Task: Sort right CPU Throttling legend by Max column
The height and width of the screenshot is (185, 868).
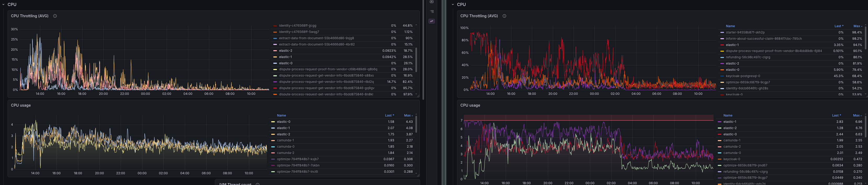Action: point(858,26)
